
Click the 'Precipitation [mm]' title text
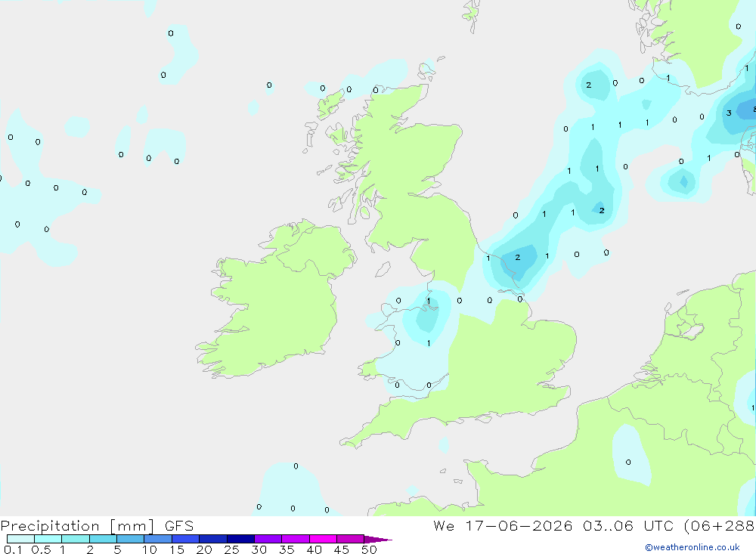point(77,526)
